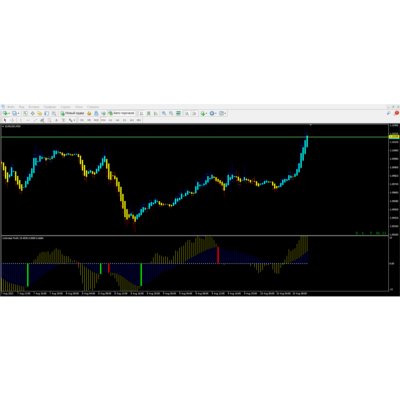Click the Новый ордер button
Viewport: 400px width, 400px height.
click(x=72, y=113)
